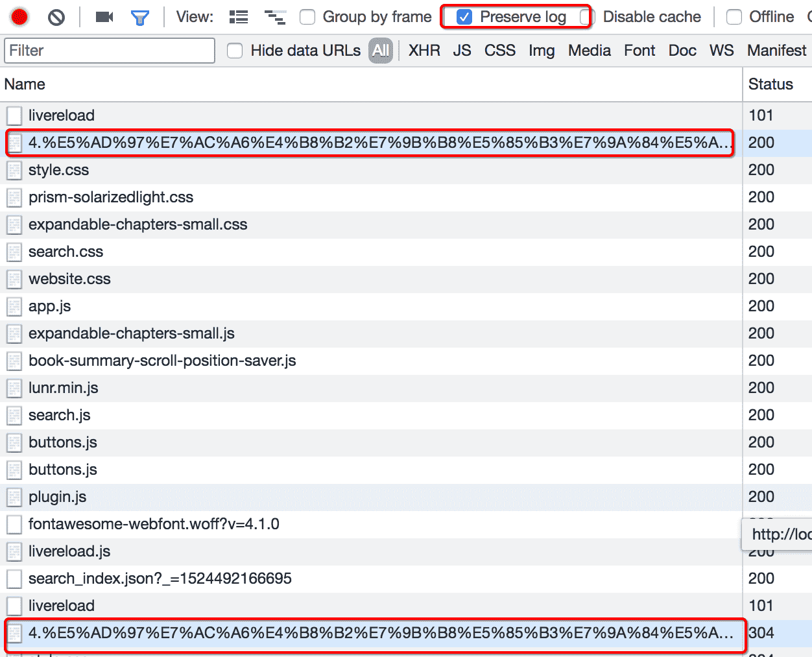
Task: Sort requests by the Name column header
Action: point(25,84)
